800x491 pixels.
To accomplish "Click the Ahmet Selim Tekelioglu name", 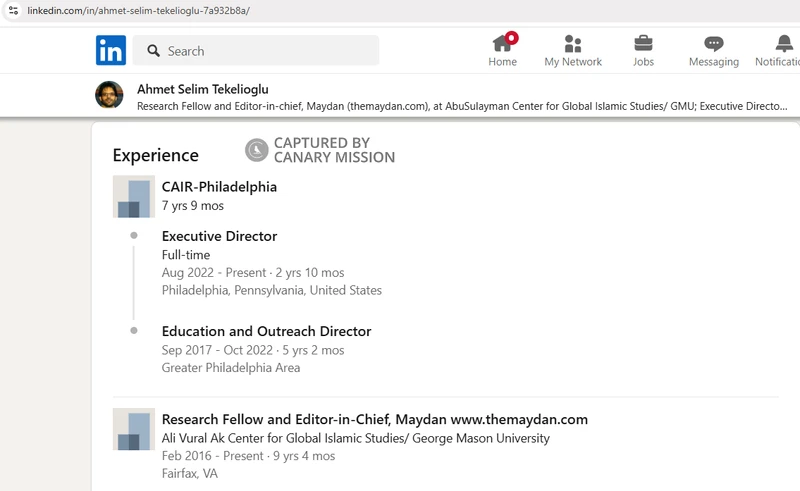I will [x=202, y=89].
